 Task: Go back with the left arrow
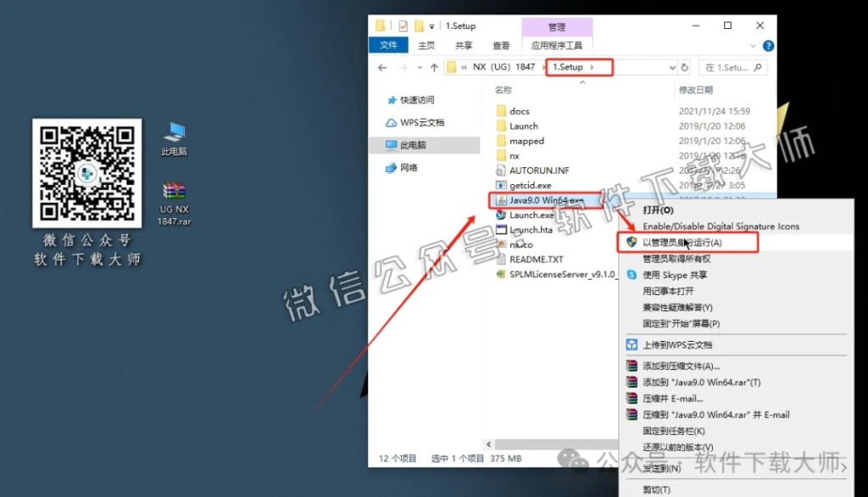tap(382, 68)
